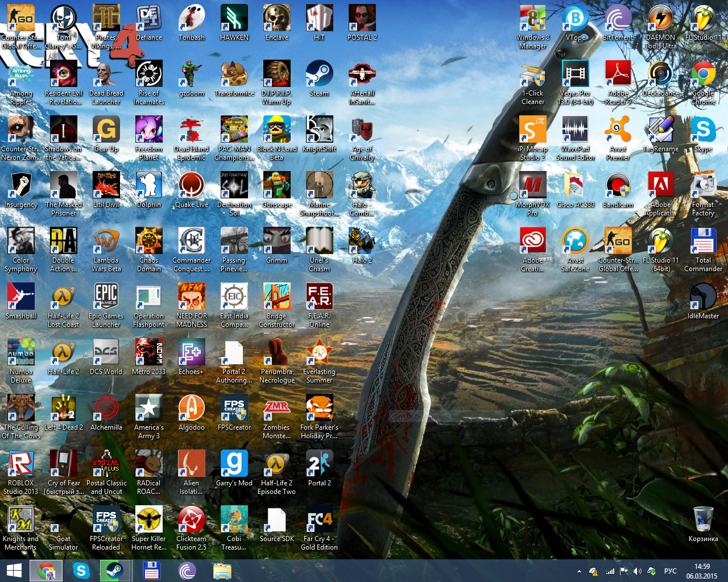Switch to Skype in the taskbar
The image size is (728, 582).
tap(81, 571)
